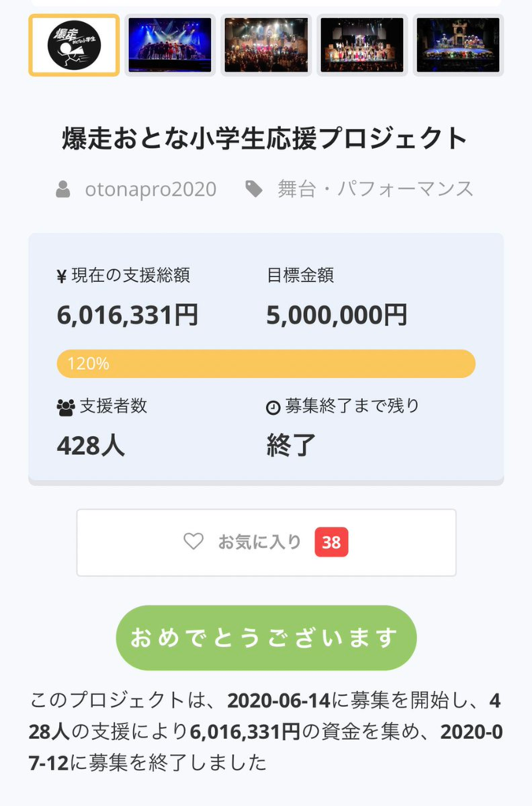
Task: Click the yen icon by 現在の支援総額
Action: click(61, 276)
